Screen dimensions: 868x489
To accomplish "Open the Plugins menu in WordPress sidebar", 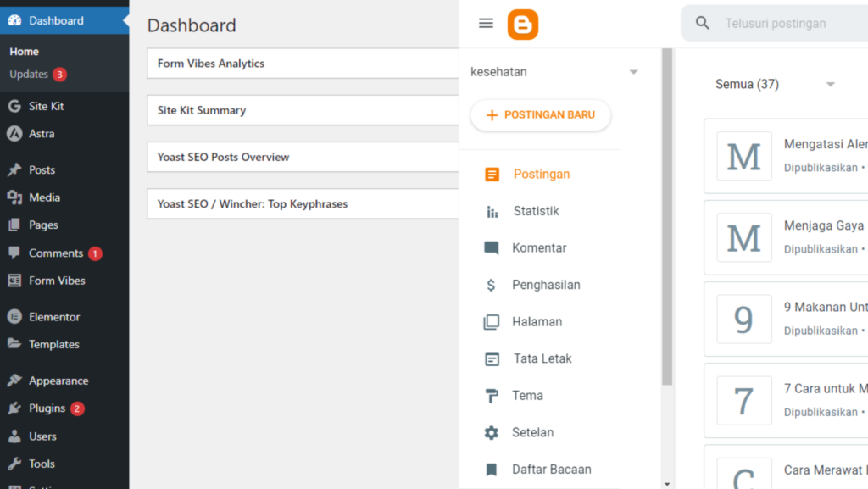I will 47,408.
